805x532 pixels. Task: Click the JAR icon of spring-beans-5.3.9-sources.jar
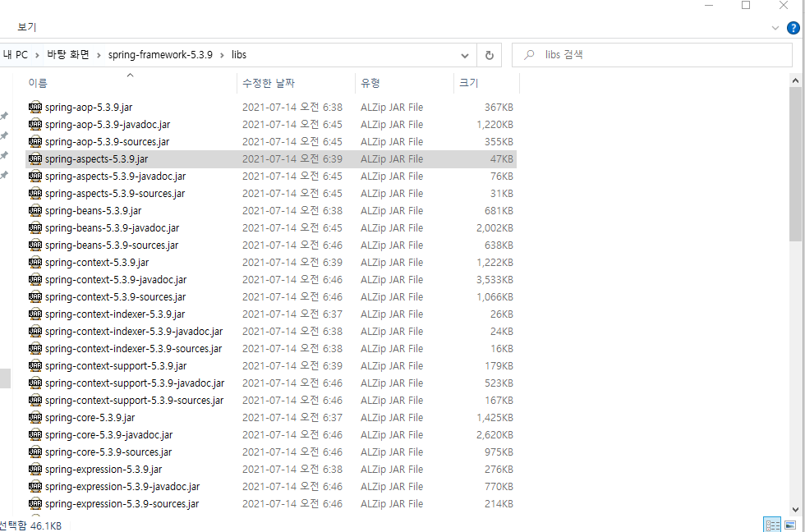34,245
